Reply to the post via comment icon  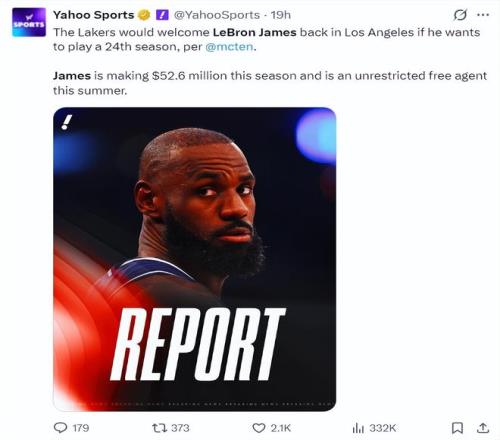tap(60, 428)
